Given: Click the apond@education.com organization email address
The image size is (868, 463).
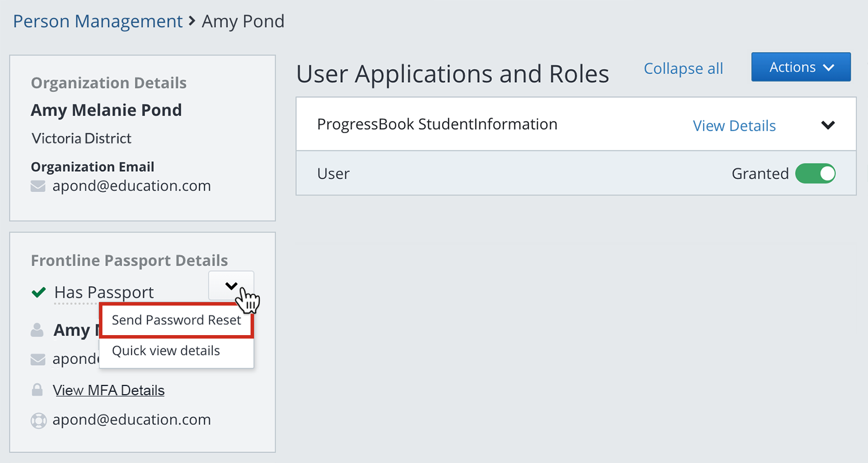Looking at the screenshot, I should [x=131, y=186].
